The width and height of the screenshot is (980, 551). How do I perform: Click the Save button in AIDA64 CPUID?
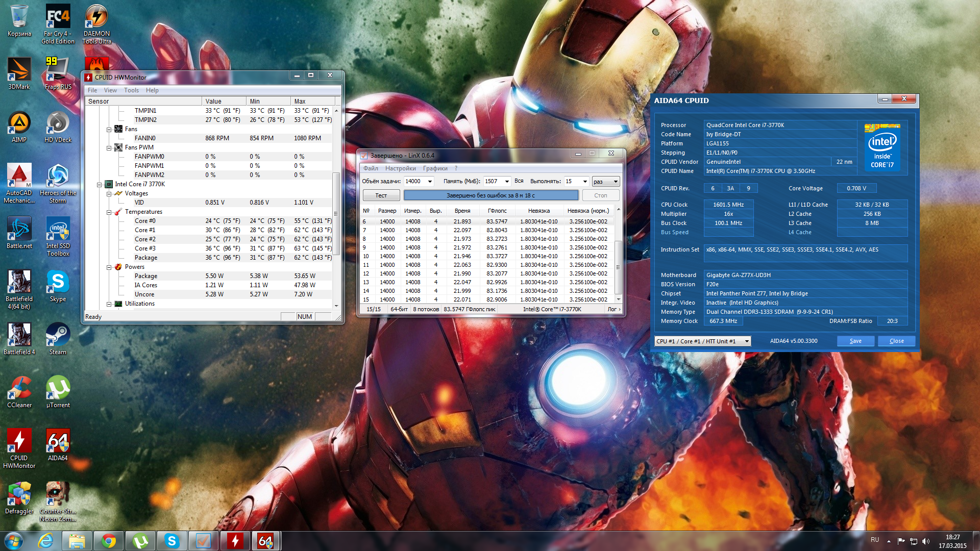click(x=855, y=341)
